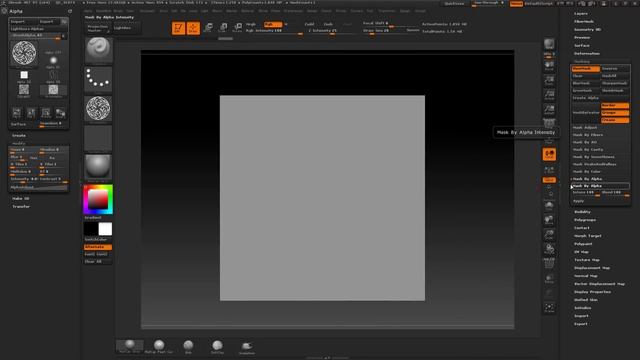Click the QuickSave button

click(454, 4)
